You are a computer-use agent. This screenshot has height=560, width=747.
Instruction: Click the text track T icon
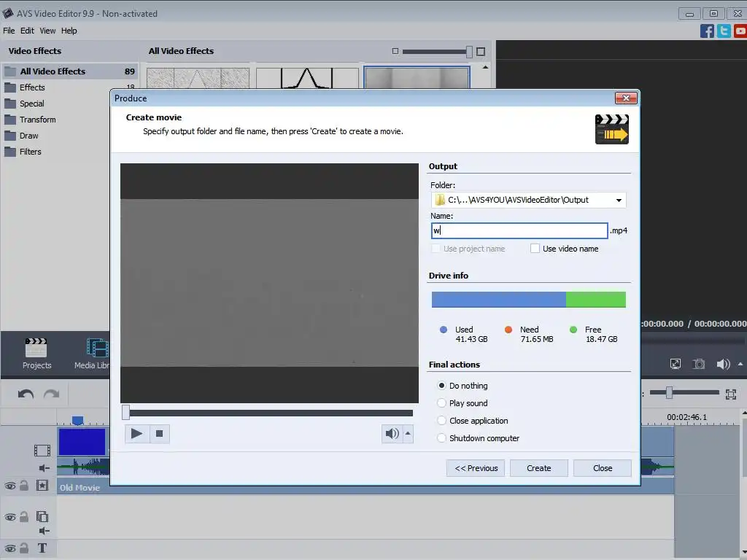point(42,548)
